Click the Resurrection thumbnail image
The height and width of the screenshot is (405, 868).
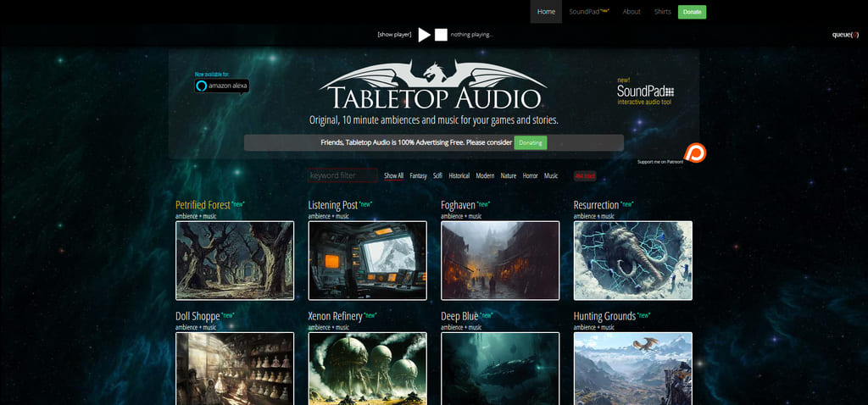tap(632, 261)
